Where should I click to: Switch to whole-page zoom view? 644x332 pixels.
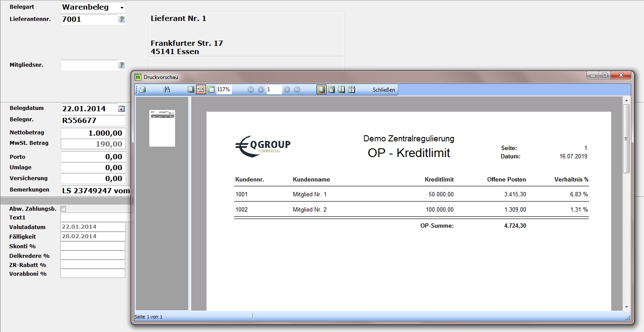pyautogui.click(x=191, y=89)
